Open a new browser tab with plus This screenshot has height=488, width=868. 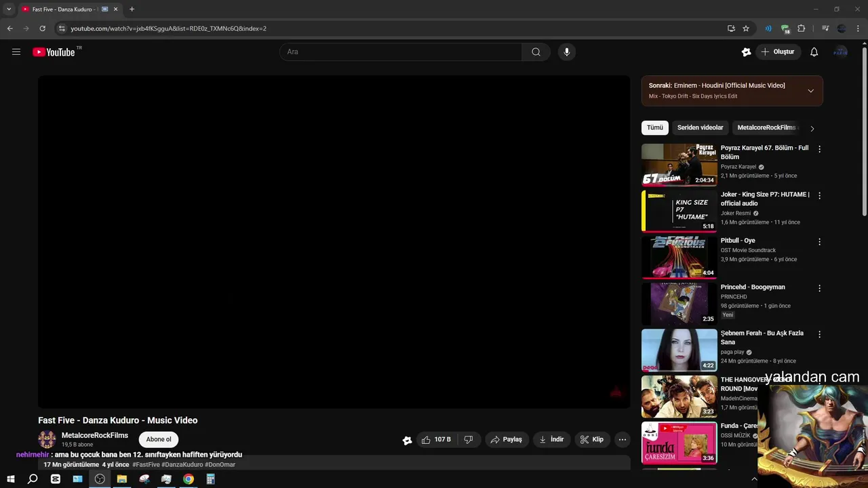coord(132,9)
